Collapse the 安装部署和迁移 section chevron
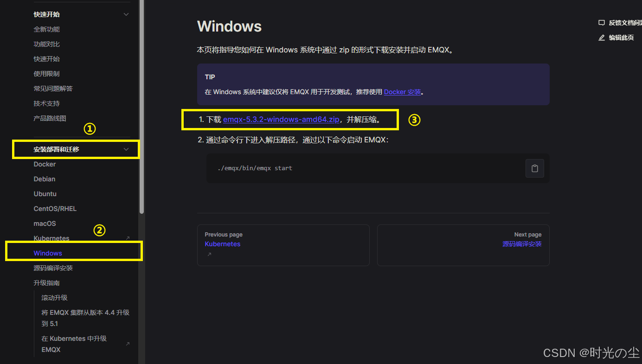Image resolution: width=642 pixels, height=364 pixels. coord(126,149)
